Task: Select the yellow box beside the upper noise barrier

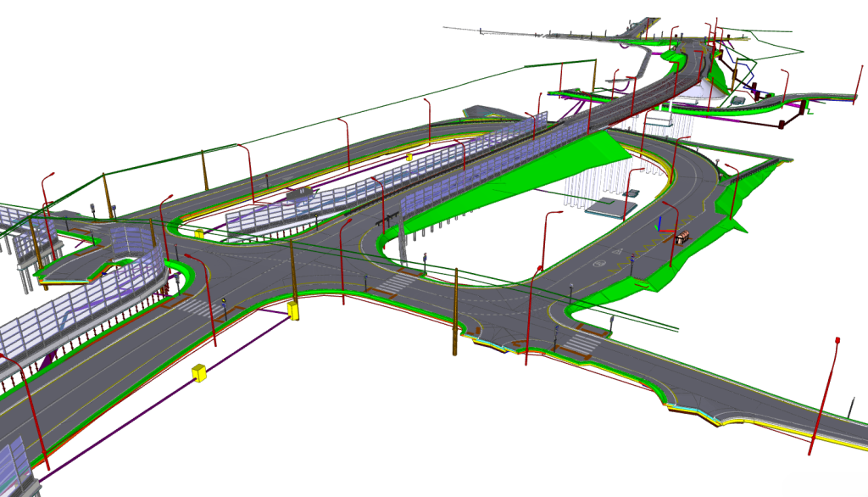Action: [x=409, y=157]
